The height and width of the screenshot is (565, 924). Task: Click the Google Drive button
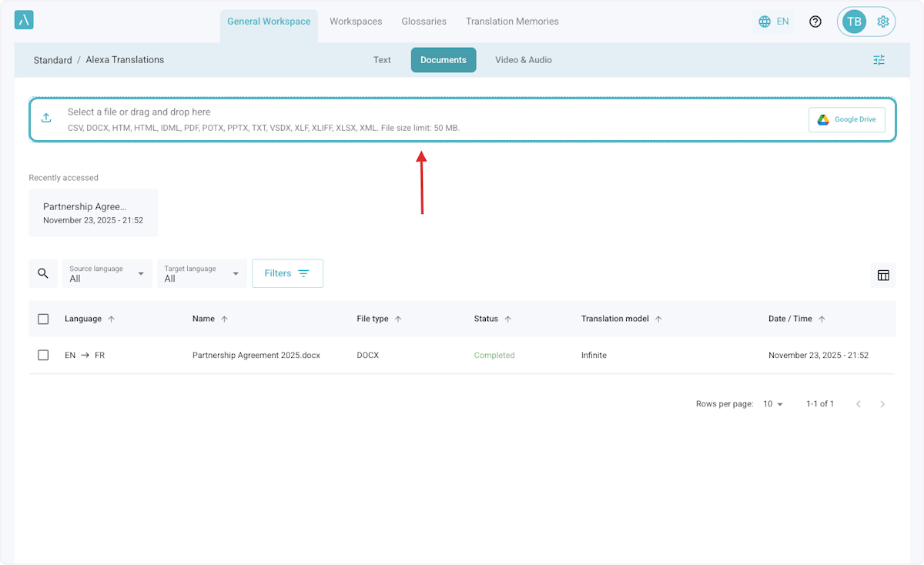[x=846, y=119]
